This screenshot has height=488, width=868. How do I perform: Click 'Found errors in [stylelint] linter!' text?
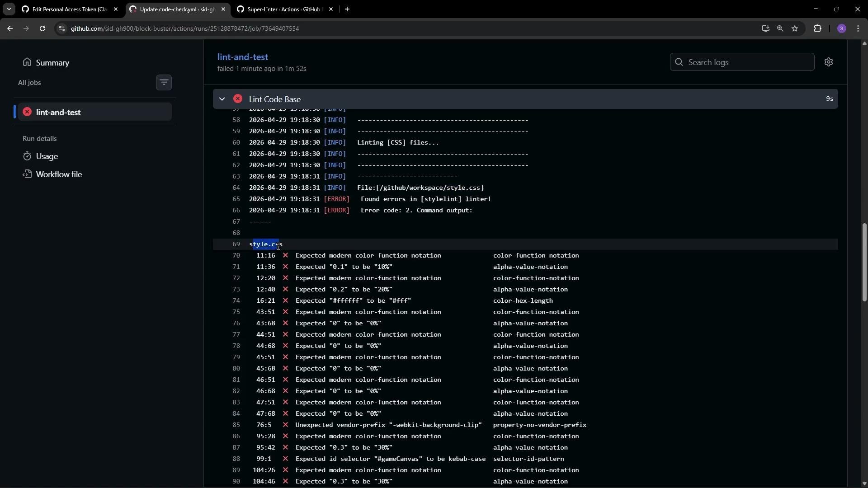(x=426, y=199)
